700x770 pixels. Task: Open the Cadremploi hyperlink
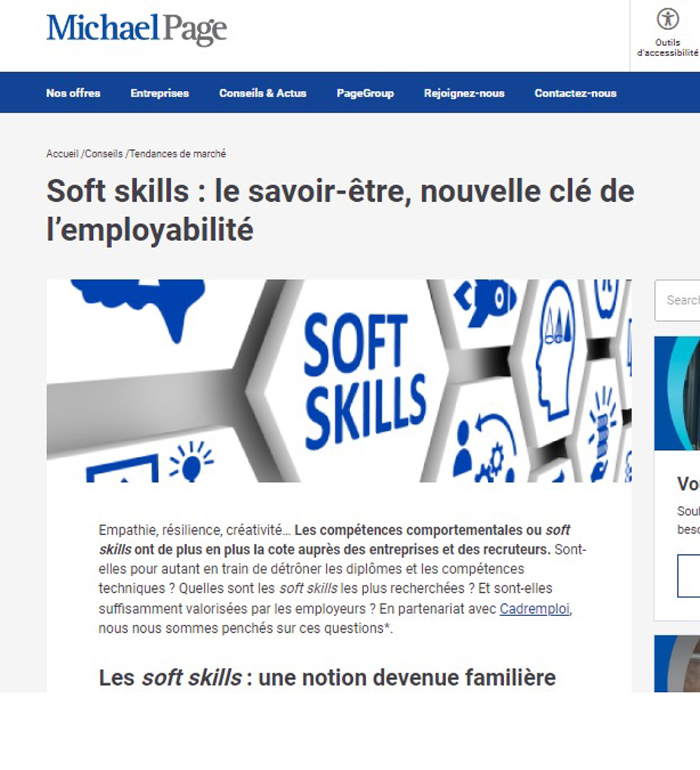tap(535, 609)
